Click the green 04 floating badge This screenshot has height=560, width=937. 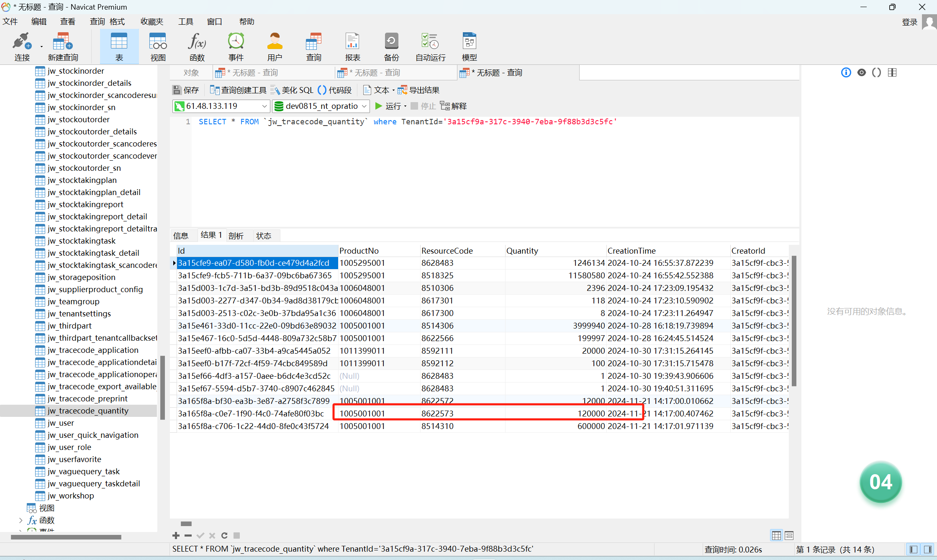[881, 482]
